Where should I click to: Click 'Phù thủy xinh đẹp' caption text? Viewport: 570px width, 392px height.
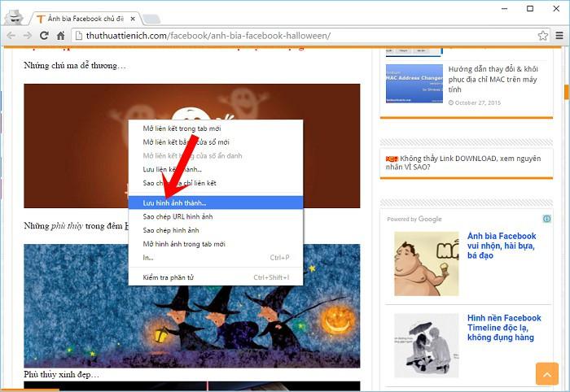coord(61,374)
